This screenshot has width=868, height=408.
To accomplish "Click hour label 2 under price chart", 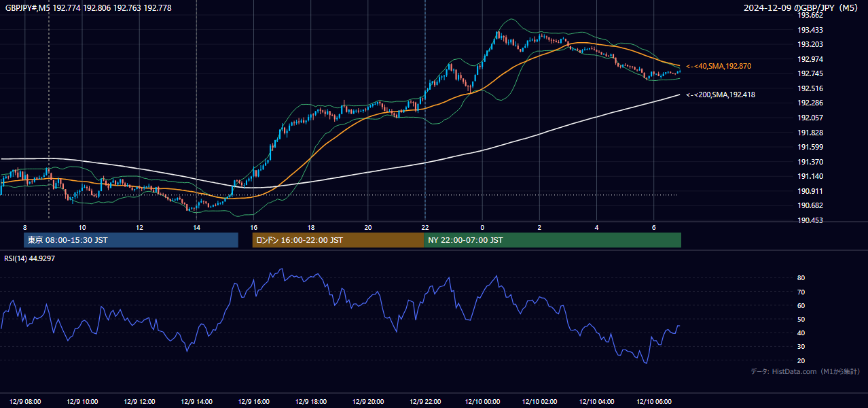I will (539, 227).
